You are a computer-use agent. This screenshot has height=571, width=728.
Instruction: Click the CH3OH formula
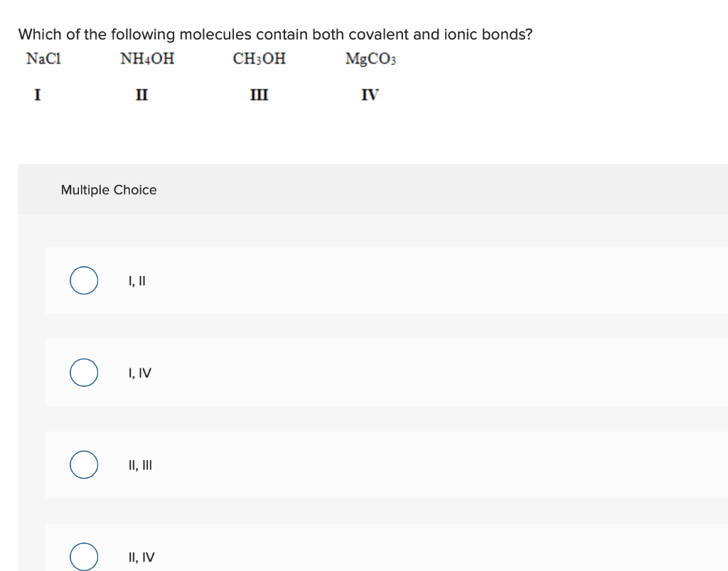[259, 58]
